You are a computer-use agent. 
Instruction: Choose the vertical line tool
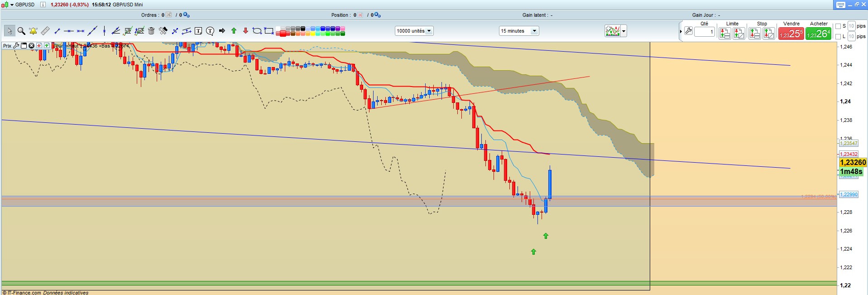[x=104, y=31]
